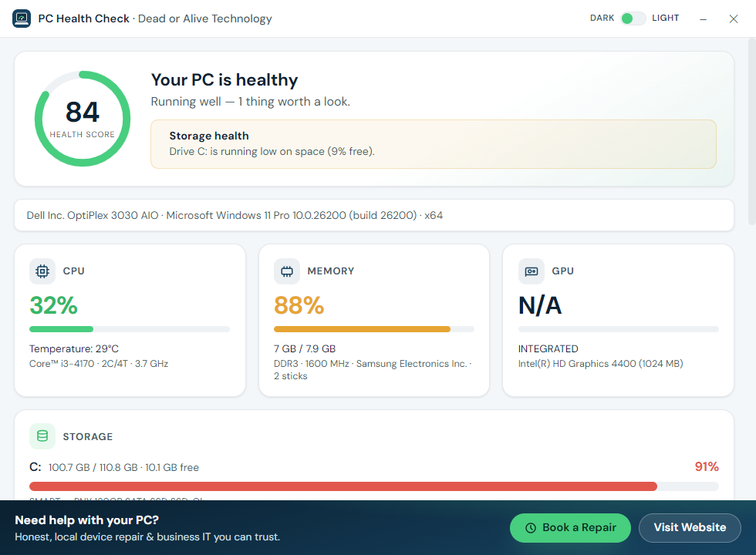The image size is (756, 555).
Task: Click the '7 GB / 7.9 GB' memory reading
Action: tap(305, 348)
